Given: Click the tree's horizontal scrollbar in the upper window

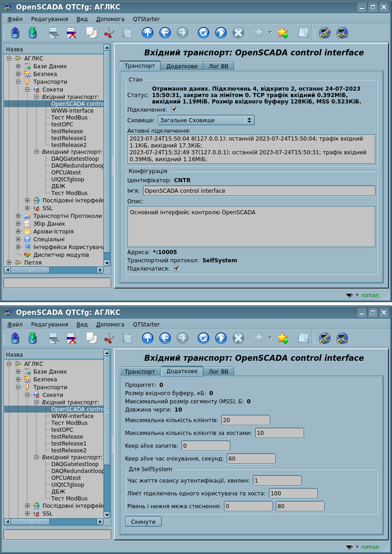Looking at the screenshot, I should pos(54,270).
